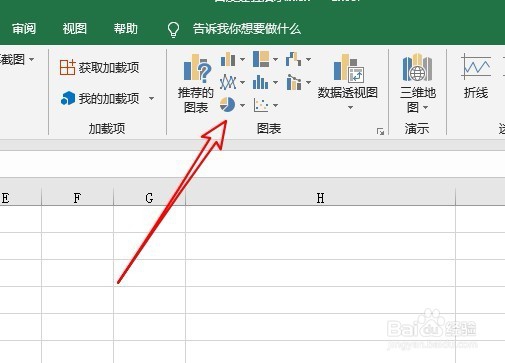Select column H header
Screen dimensions: 505x363
click(320, 198)
